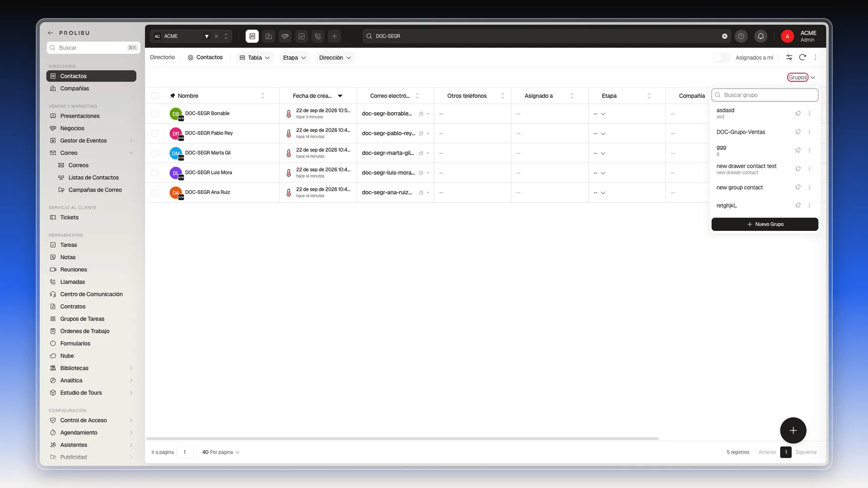Click the back arrow next to PROLIBU
The height and width of the screenshot is (488, 868).
coord(51,33)
